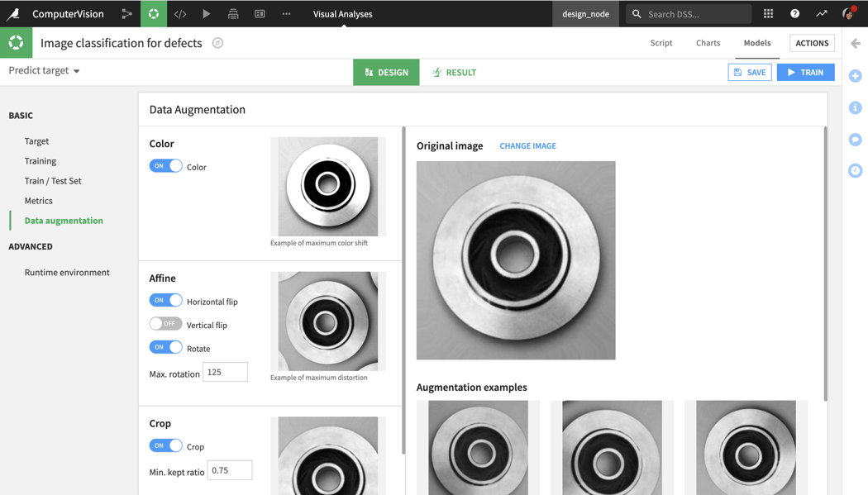Open the Flow icon in top bar
Image resolution: width=868 pixels, height=495 pixels.
pyautogui.click(x=126, y=14)
